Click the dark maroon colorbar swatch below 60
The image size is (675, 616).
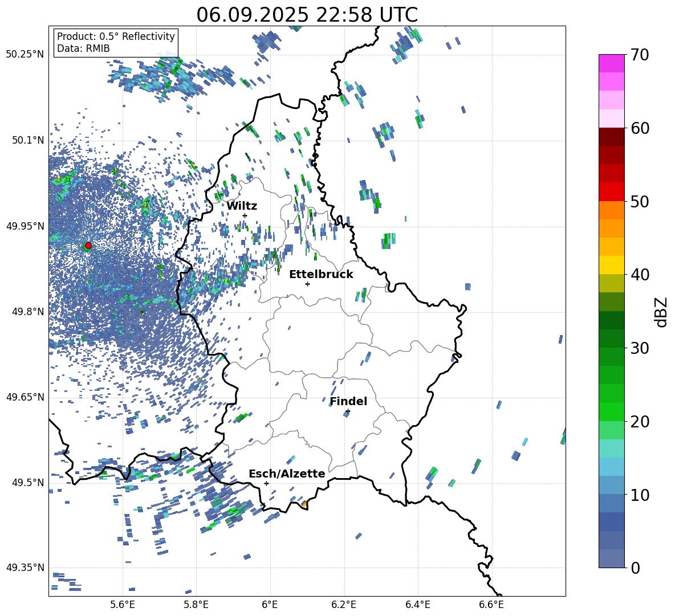click(611, 137)
